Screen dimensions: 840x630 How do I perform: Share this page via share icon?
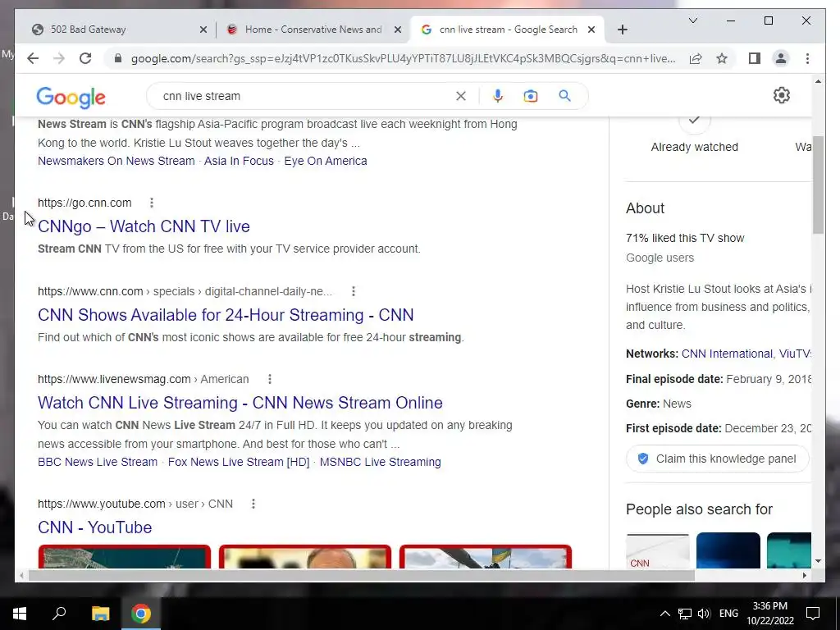(x=696, y=58)
